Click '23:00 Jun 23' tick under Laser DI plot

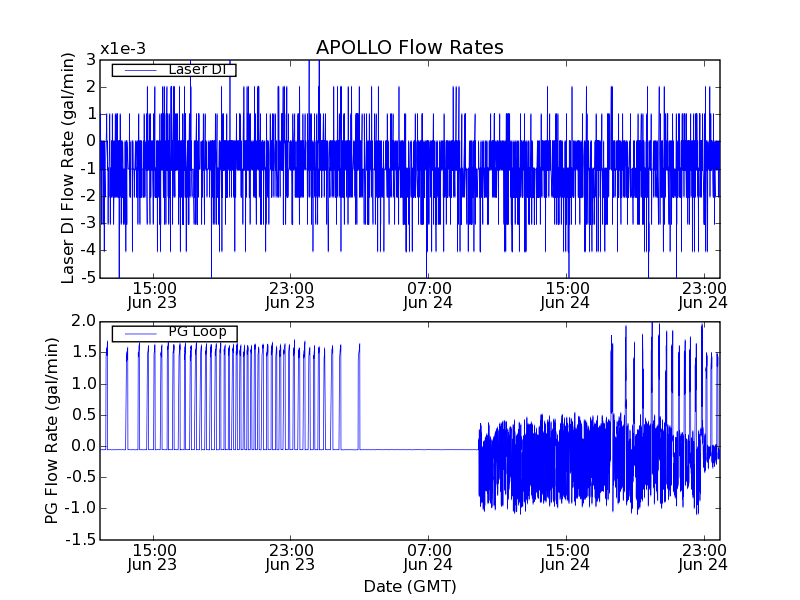pos(290,296)
